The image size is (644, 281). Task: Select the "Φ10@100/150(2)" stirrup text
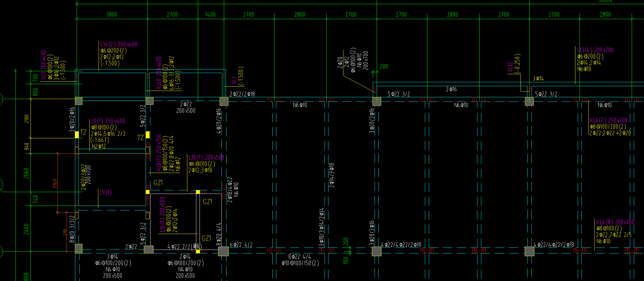(300, 263)
